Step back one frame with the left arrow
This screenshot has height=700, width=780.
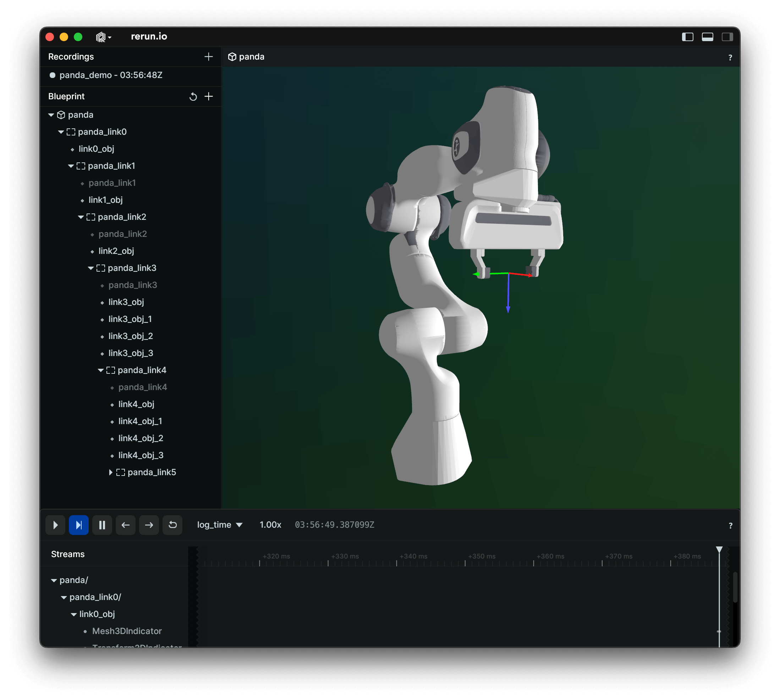(126, 525)
